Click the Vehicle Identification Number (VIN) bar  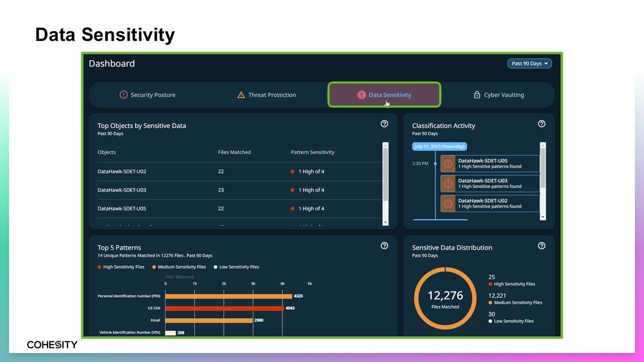point(171,332)
